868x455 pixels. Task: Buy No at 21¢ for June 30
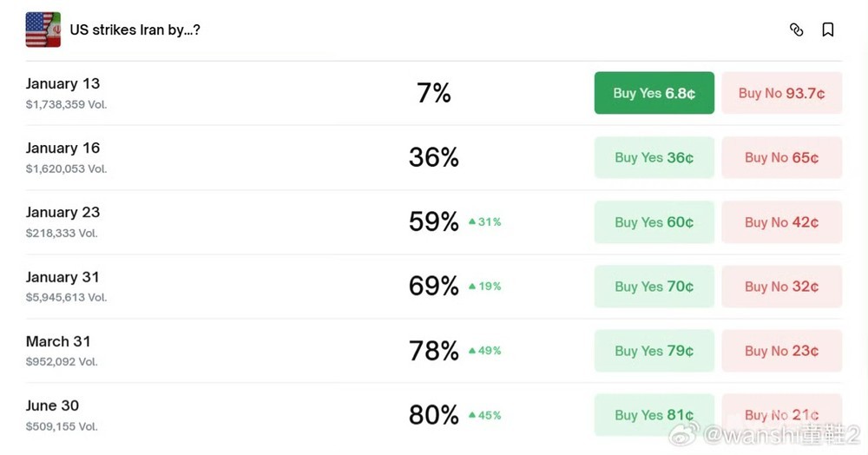pos(781,415)
